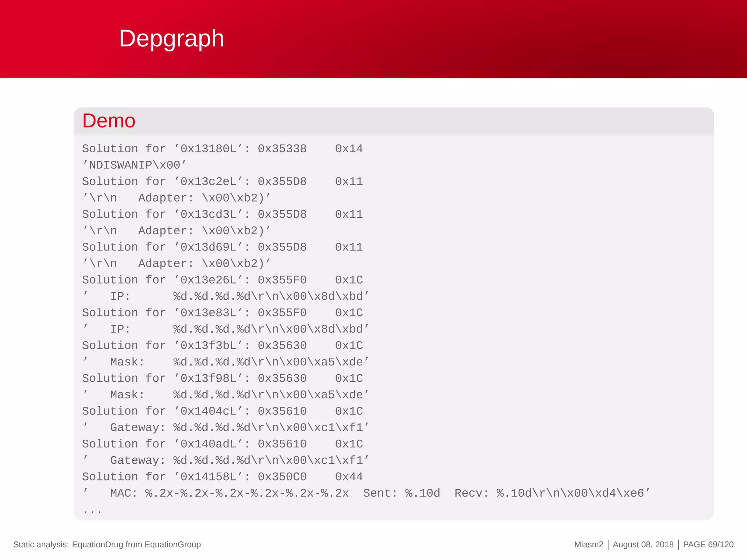Click the Gateway string below '0x140adL'

click(x=226, y=460)
